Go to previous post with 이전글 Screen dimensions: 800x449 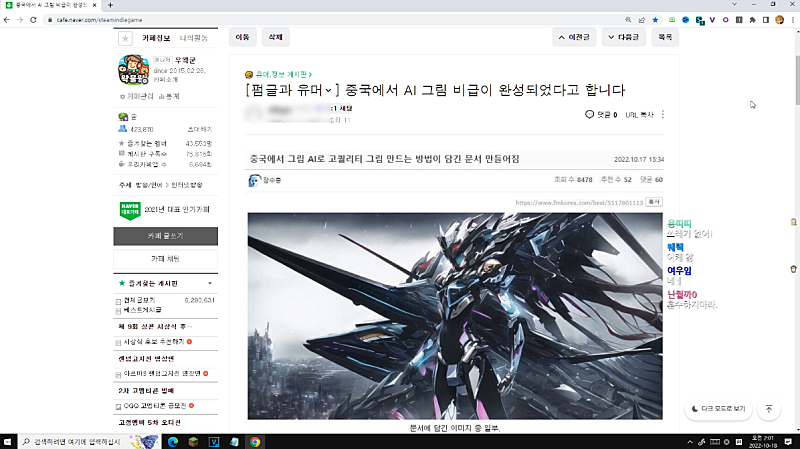click(574, 37)
